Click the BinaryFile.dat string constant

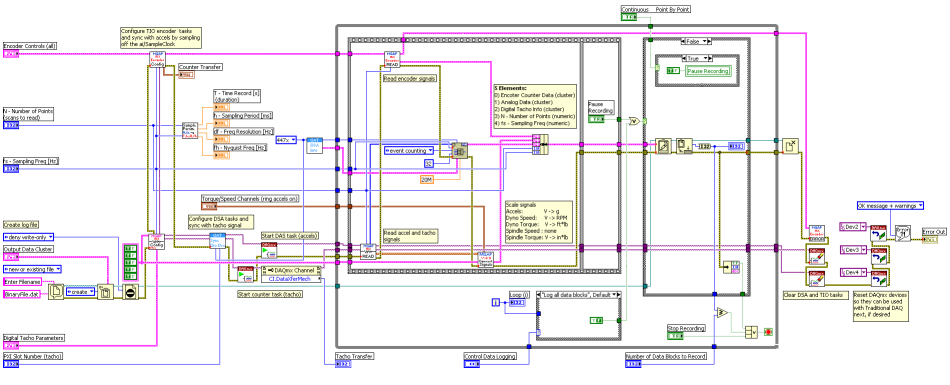[21, 293]
